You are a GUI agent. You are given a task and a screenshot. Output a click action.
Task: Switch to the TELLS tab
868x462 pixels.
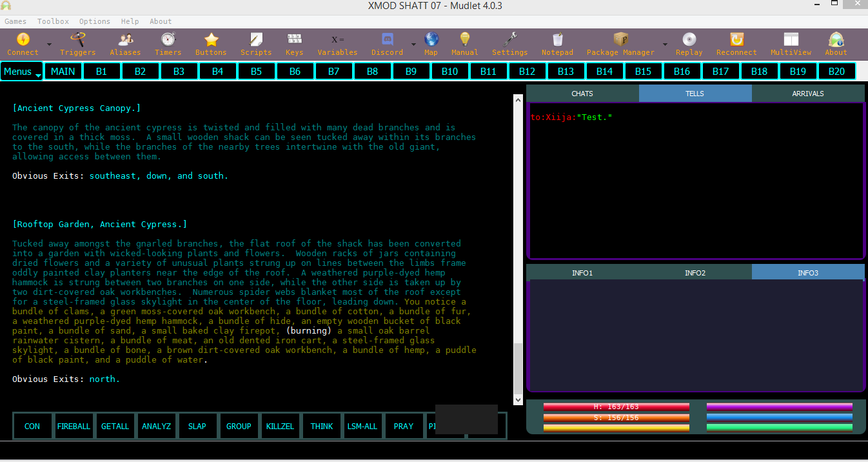pos(695,94)
